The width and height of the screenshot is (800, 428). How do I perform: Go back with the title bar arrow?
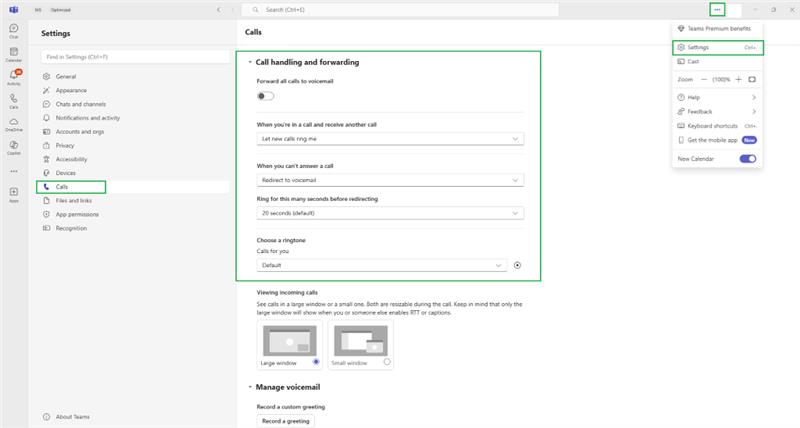(x=219, y=10)
